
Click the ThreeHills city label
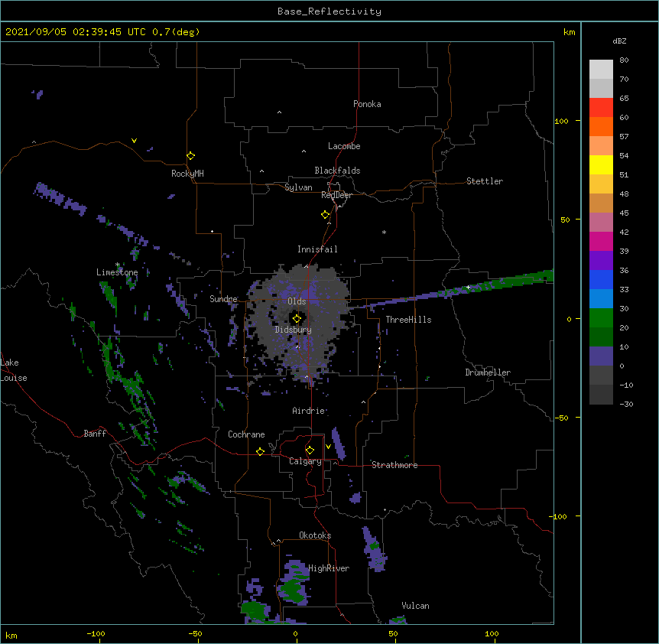(408, 320)
